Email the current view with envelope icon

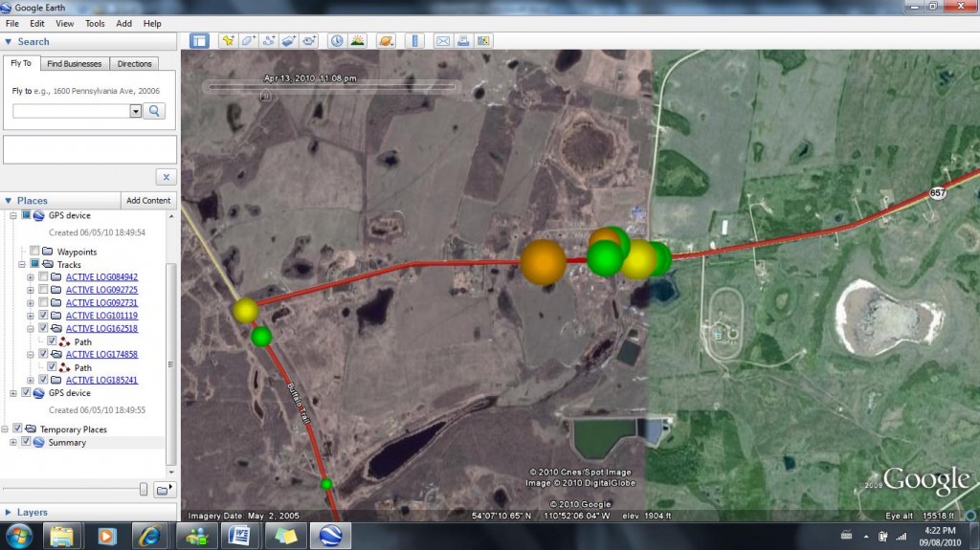pyautogui.click(x=442, y=41)
